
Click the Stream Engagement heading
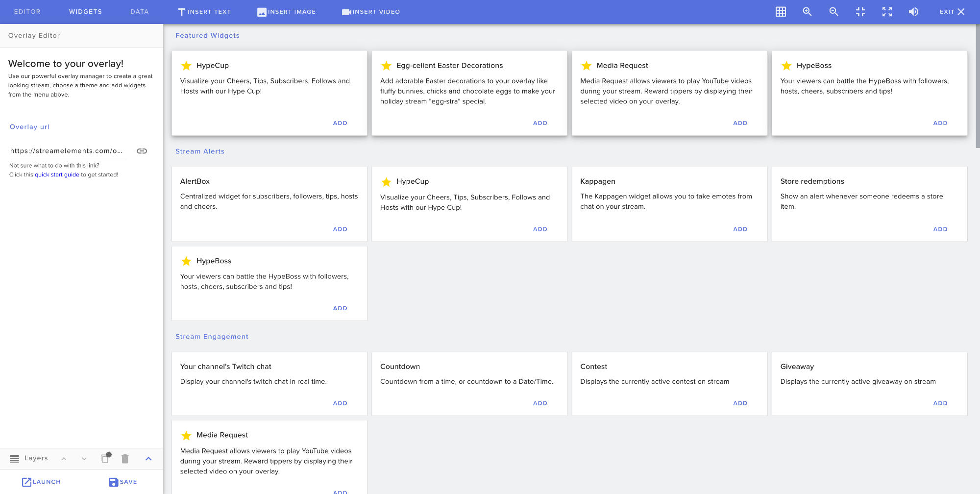(x=212, y=337)
